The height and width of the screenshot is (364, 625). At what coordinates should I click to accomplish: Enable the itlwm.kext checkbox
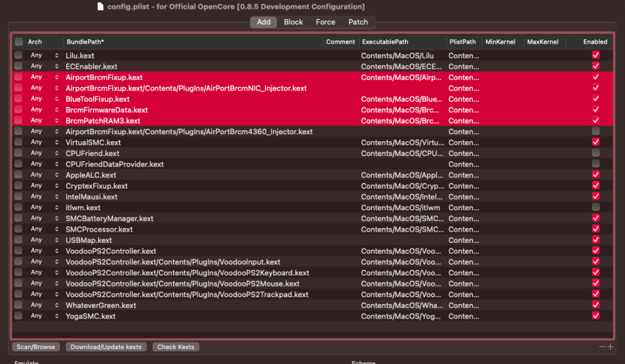[x=596, y=207]
